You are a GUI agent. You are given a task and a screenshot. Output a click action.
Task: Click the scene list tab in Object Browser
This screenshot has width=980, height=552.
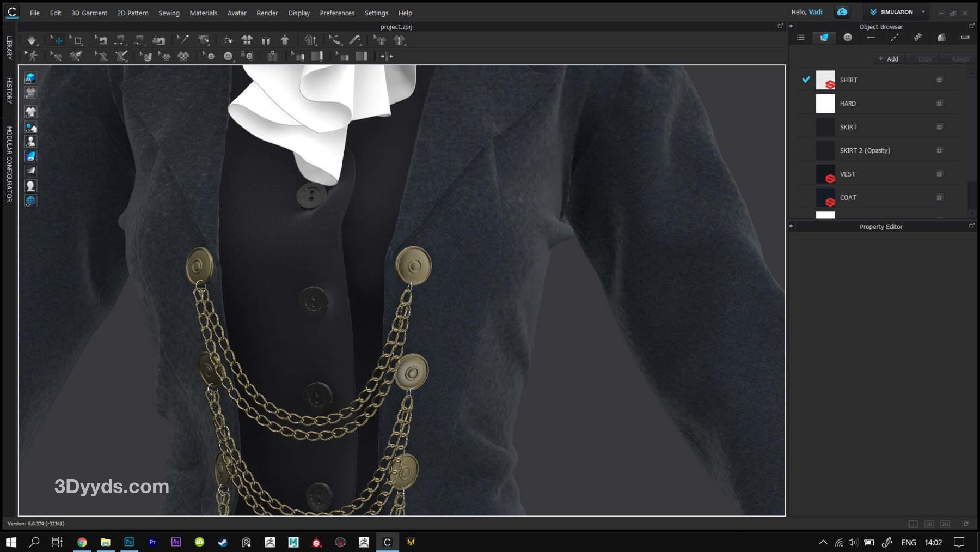800,38
